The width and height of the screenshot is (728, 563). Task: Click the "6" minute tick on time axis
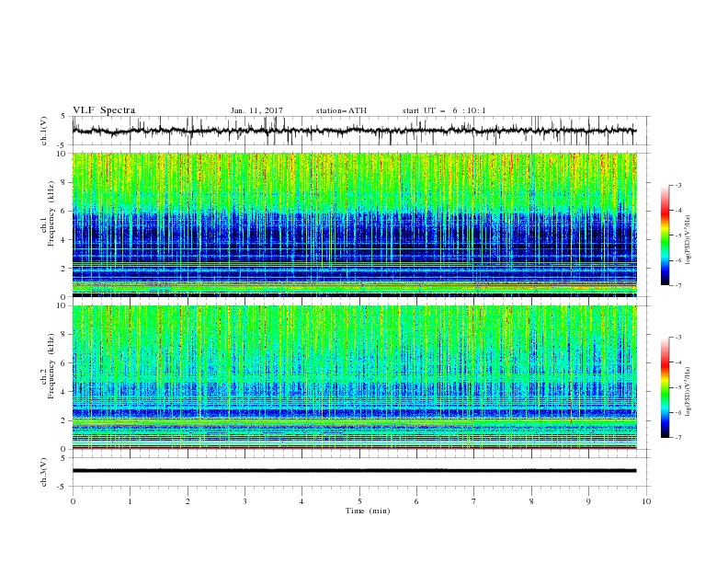(x=416, y=501)
